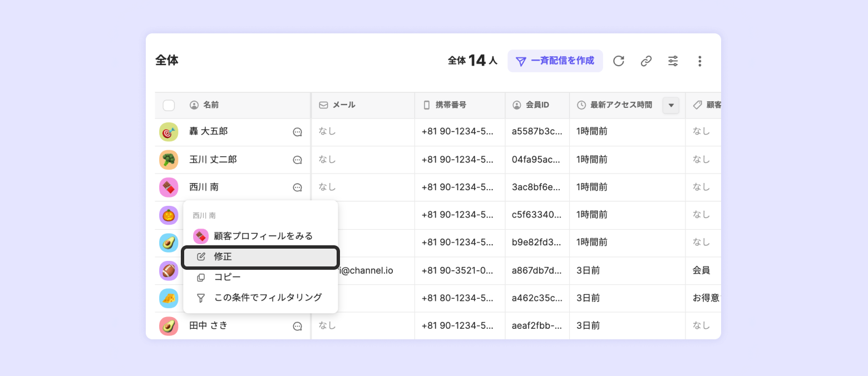The height and width of the screenshot is (376, 868).
Task: Click the メール column header
Action: coord(343,105)
